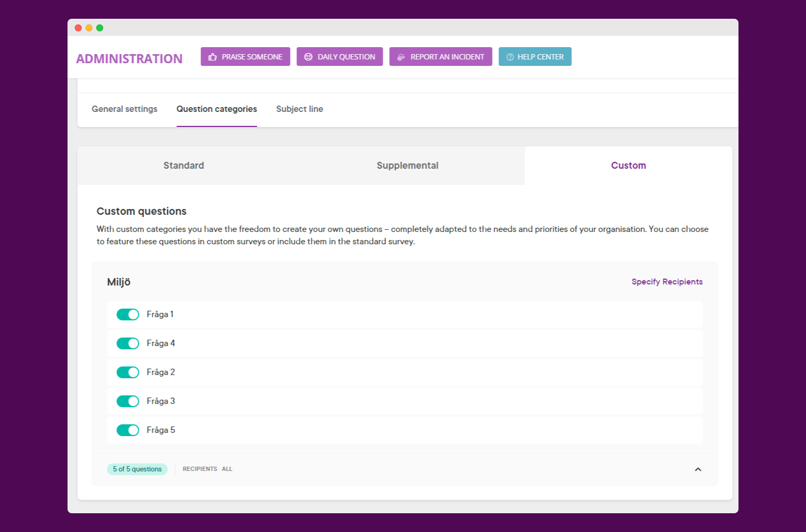Disable the Fråga 2 question
The image size is (806, 532).
pyautogui.click(x=128, y=372)
